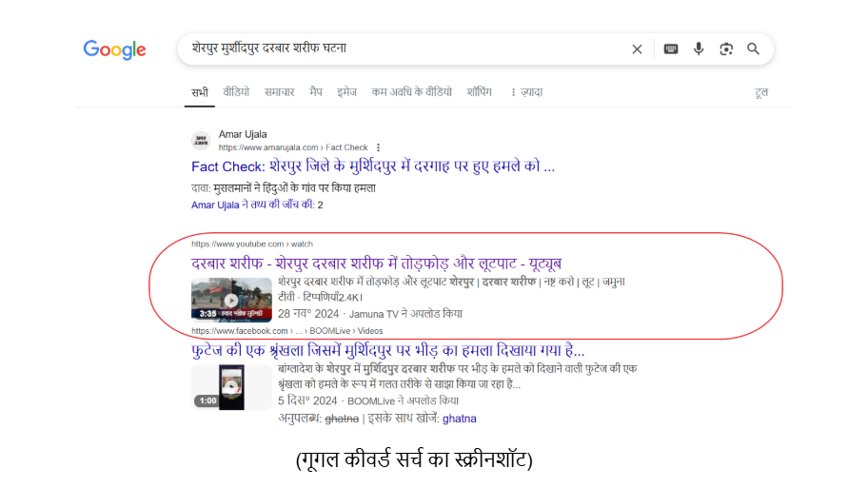Switch to the इमेज tab
Screen dimensions: 868x488
(347, 92)
